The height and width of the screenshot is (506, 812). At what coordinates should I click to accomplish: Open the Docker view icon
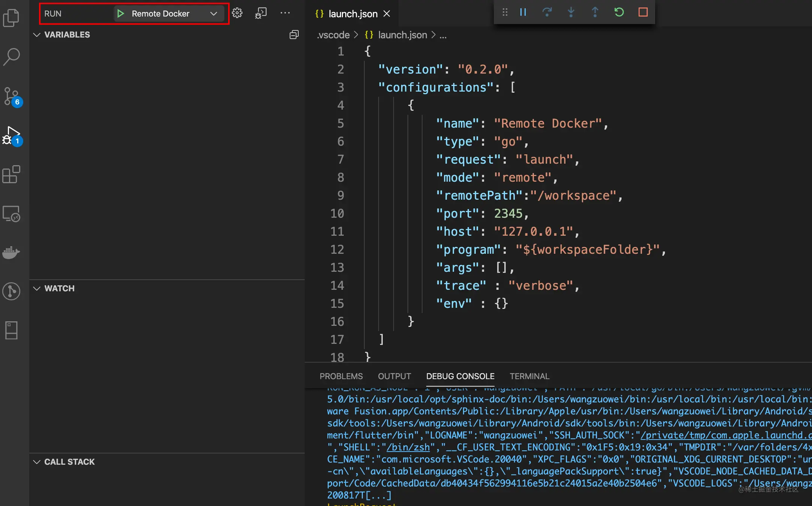point(11,253)
